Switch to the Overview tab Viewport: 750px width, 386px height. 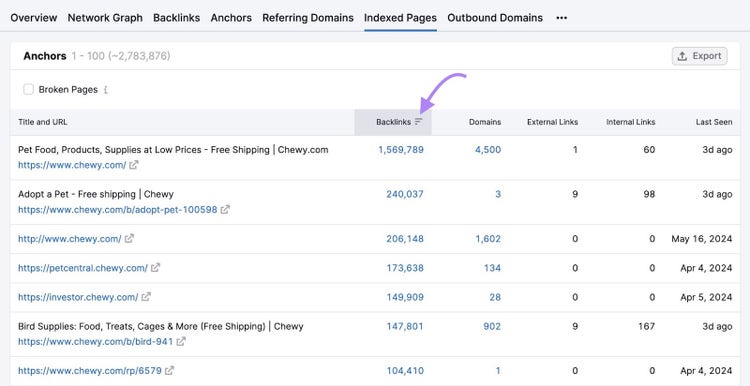tap(34, 18)
